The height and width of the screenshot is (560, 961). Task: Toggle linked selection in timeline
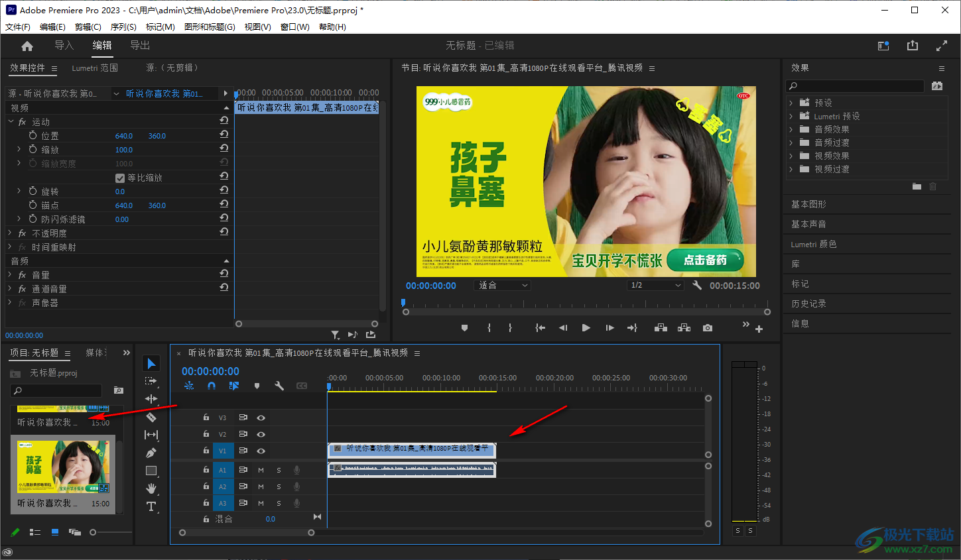pos(234,386)
